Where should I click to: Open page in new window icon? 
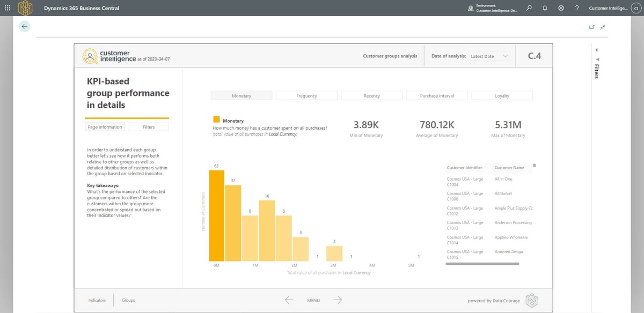tap(592, 26)
